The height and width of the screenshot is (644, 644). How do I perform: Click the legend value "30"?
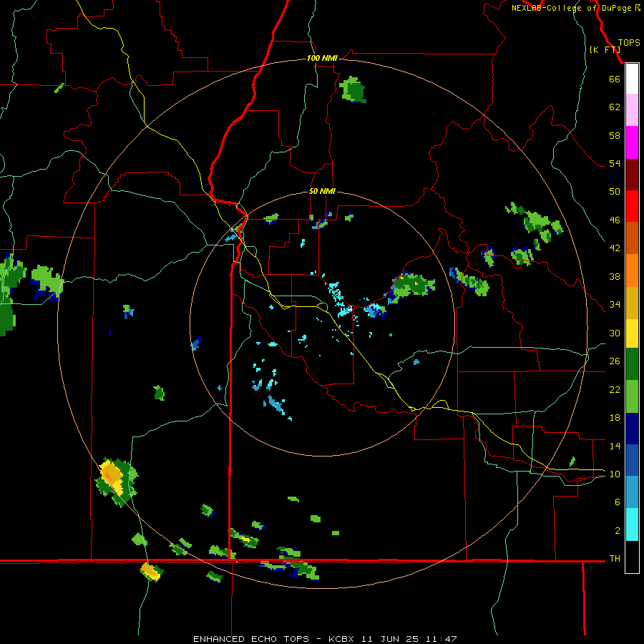coord(615,333)
